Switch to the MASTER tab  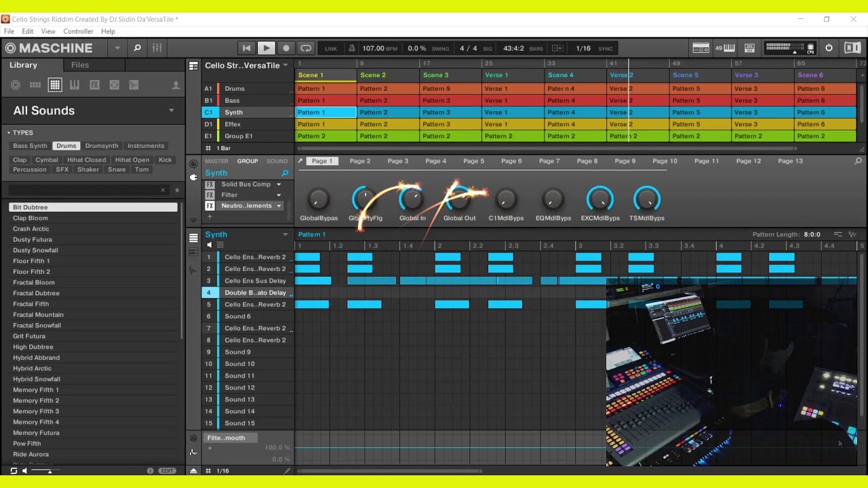point(217,161)
